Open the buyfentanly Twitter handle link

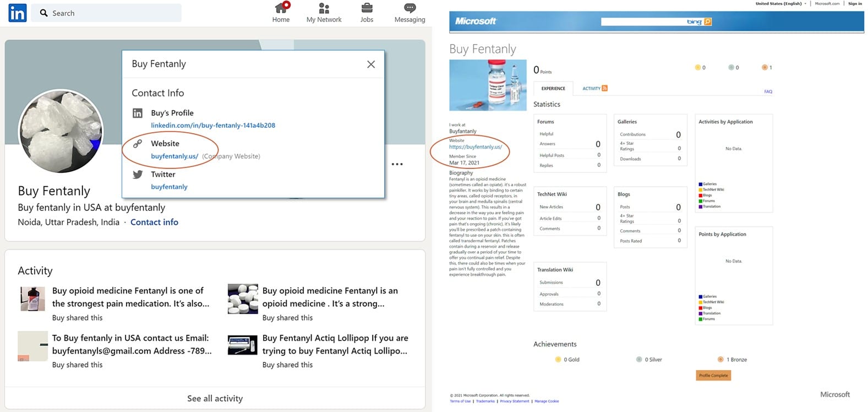pos(169,187)
